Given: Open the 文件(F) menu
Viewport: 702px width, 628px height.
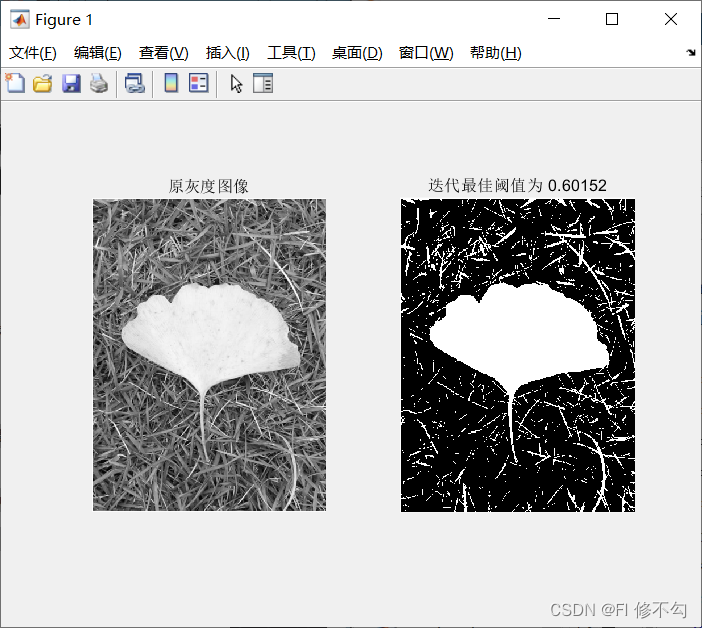Looking at the screenshot, I should pos(33,53).
